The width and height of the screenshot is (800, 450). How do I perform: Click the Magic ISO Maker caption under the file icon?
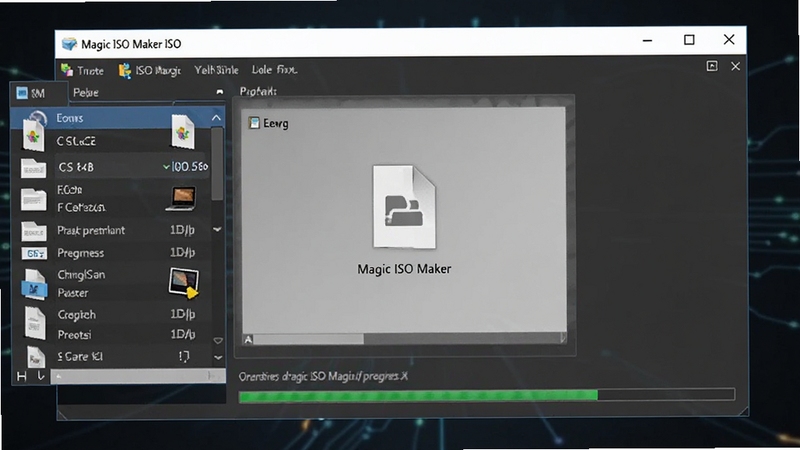click(x=404, y=269)
